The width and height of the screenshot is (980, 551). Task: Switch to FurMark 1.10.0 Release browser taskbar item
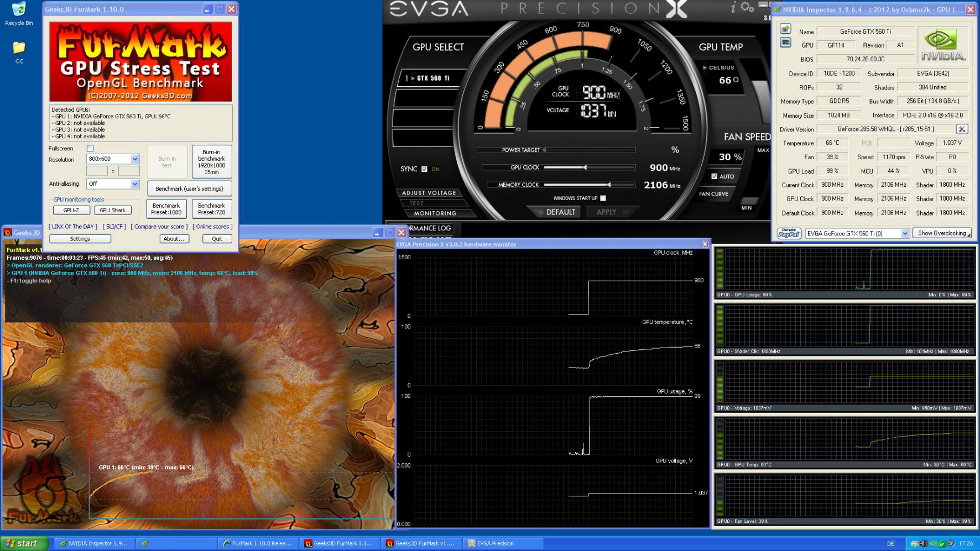pos(258,543)
